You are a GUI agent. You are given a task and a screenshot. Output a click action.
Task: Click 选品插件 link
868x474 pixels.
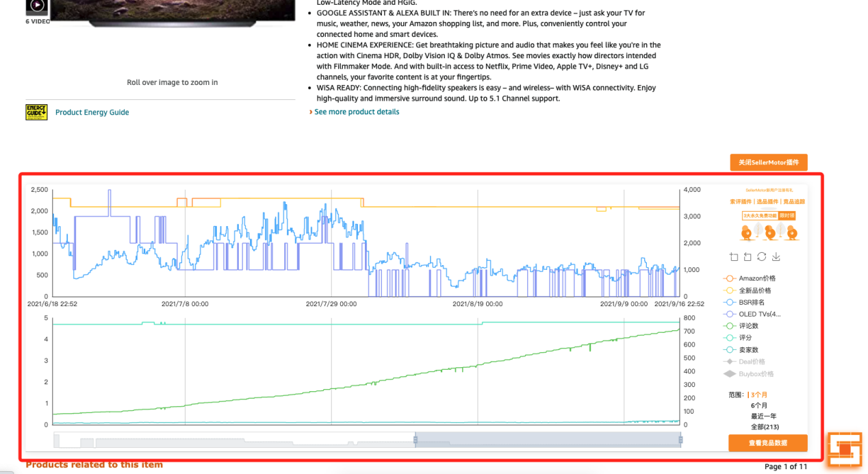coord(767,202)
